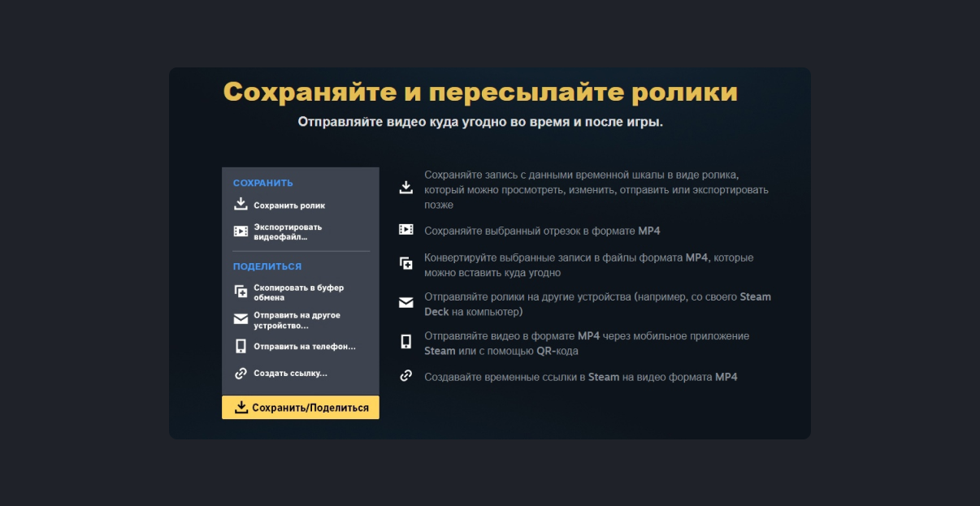Click the "ПОДЕЛИТЬСЯ" section header
Image resolution: width=980 pixels, height=506 pixels.
tap(267, 266)
